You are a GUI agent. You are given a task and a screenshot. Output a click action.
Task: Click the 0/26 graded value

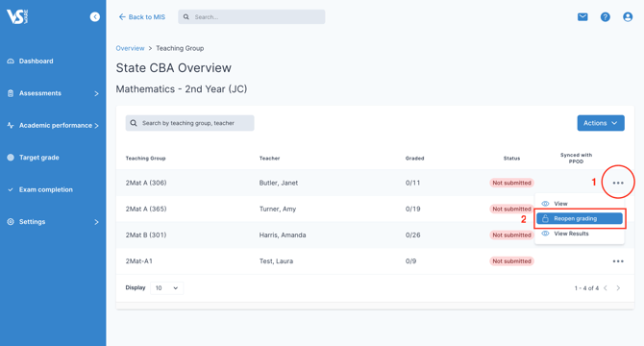click(413, 235)
